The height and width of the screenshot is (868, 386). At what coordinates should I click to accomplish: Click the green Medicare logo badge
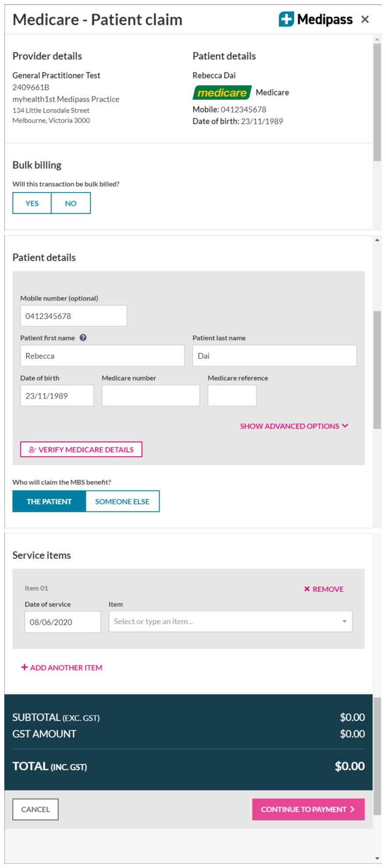click(222, 92)
